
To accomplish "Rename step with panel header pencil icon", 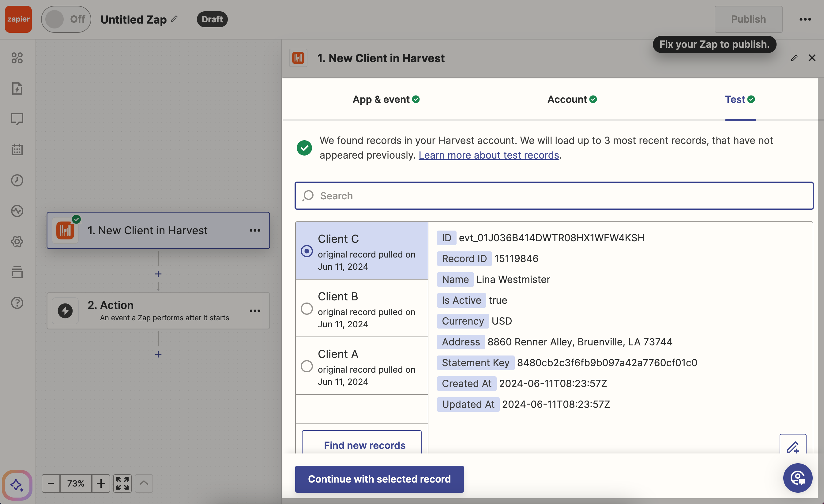I will (794, 58).
